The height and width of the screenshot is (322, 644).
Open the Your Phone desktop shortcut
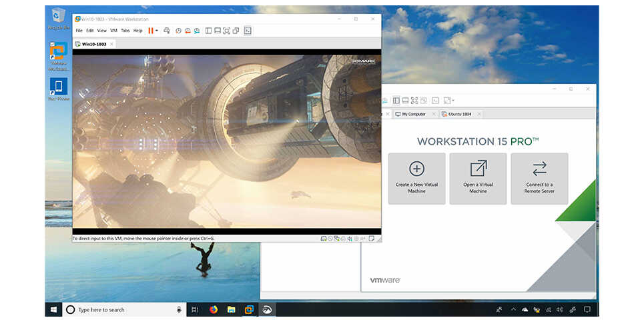(59, 89)
